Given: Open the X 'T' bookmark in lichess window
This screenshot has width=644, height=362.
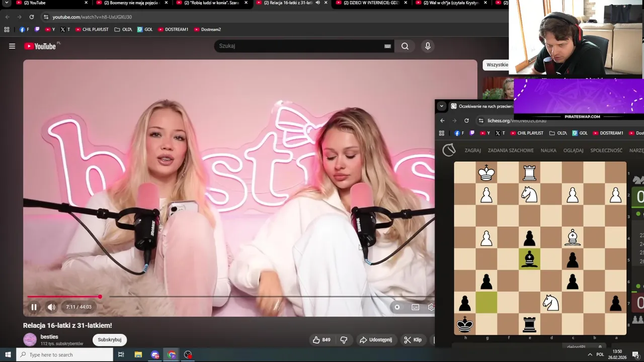Looking at the screenshot, I should click(500, 133).
